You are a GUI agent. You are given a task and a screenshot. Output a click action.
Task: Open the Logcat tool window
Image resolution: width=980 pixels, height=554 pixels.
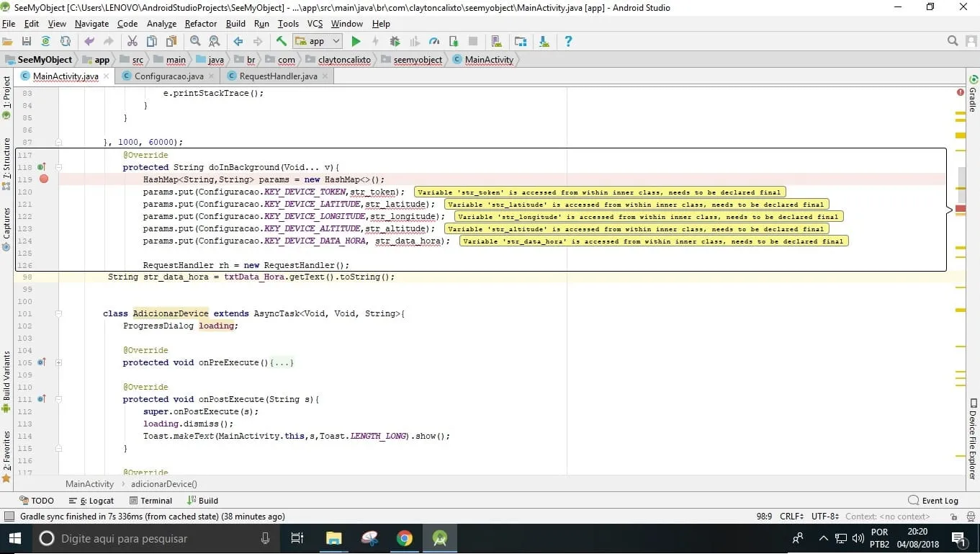(x=91, y=501)
